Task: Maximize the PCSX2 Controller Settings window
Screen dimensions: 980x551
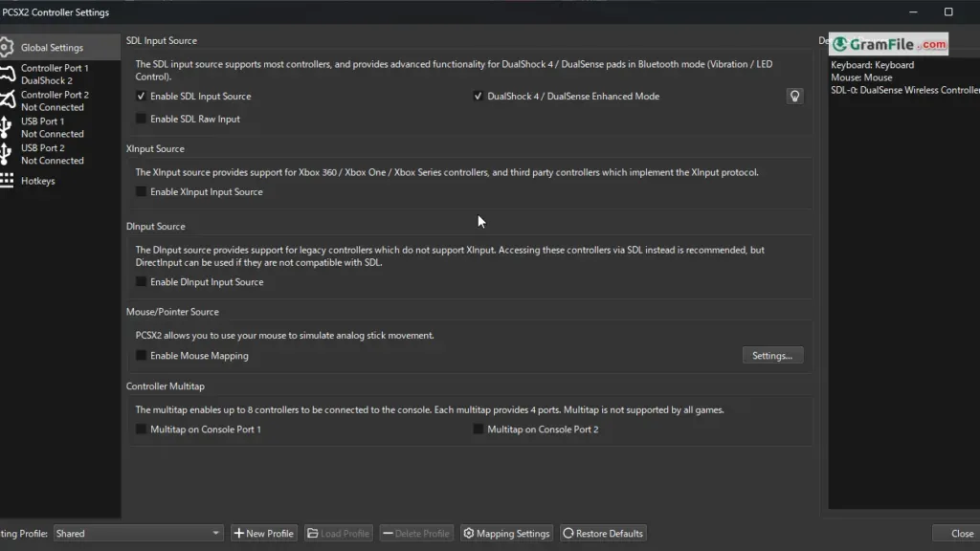Action: click(x=948, y=11)
